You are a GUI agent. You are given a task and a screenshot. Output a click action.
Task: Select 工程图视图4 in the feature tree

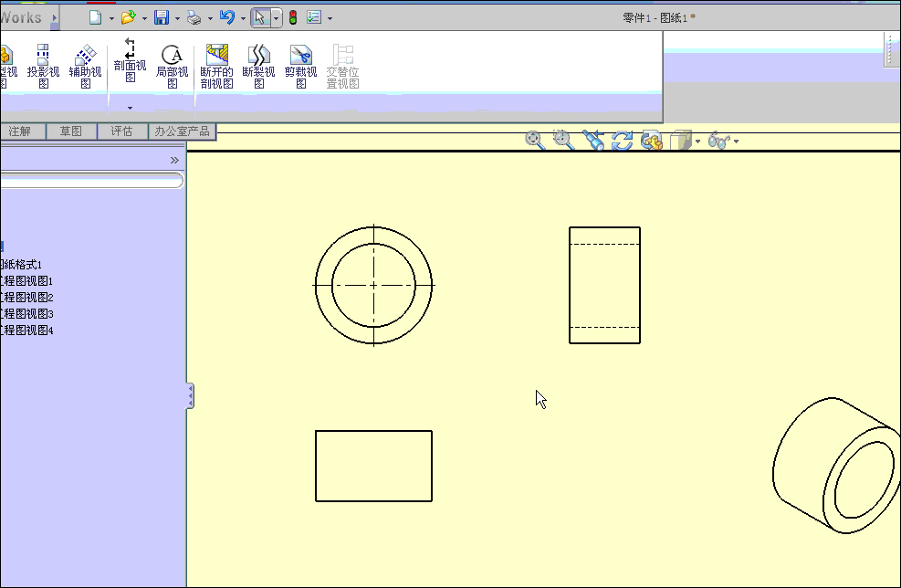coord(26,331)
